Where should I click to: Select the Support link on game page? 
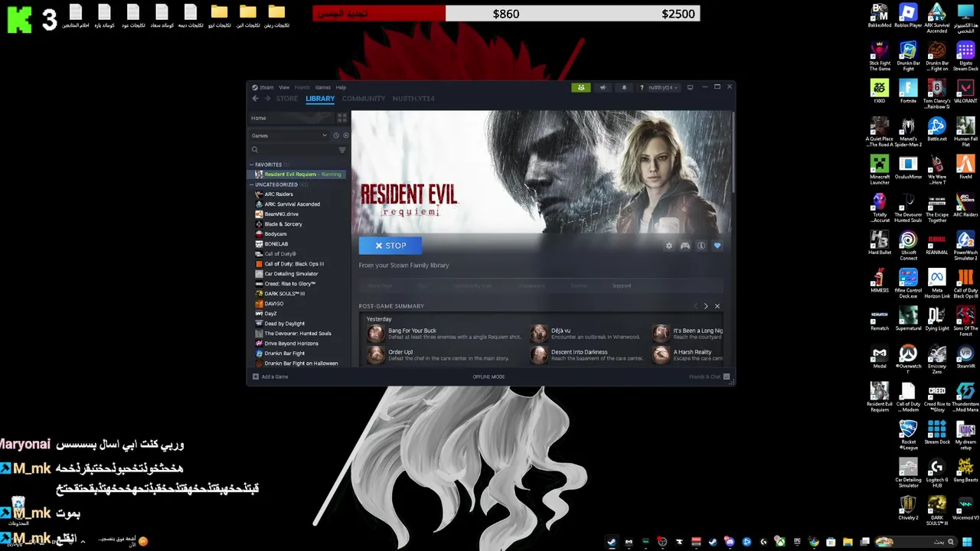tap(622, 286)
